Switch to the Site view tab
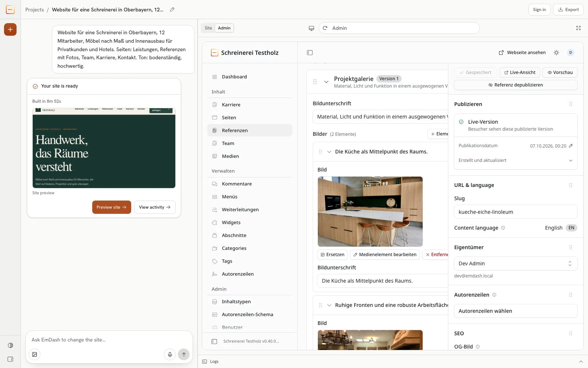Image resolution: width=588 pixels, height=368 pixels. point(208,28)
